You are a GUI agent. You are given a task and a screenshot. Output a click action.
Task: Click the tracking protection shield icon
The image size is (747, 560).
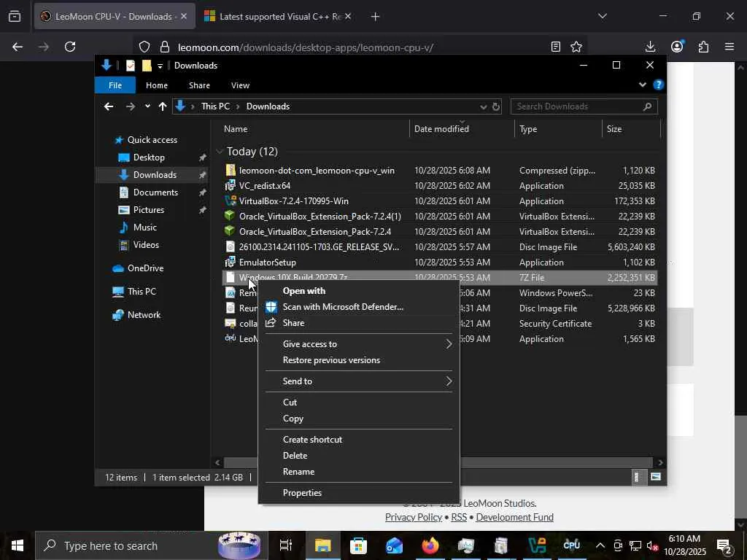(144, 47)
